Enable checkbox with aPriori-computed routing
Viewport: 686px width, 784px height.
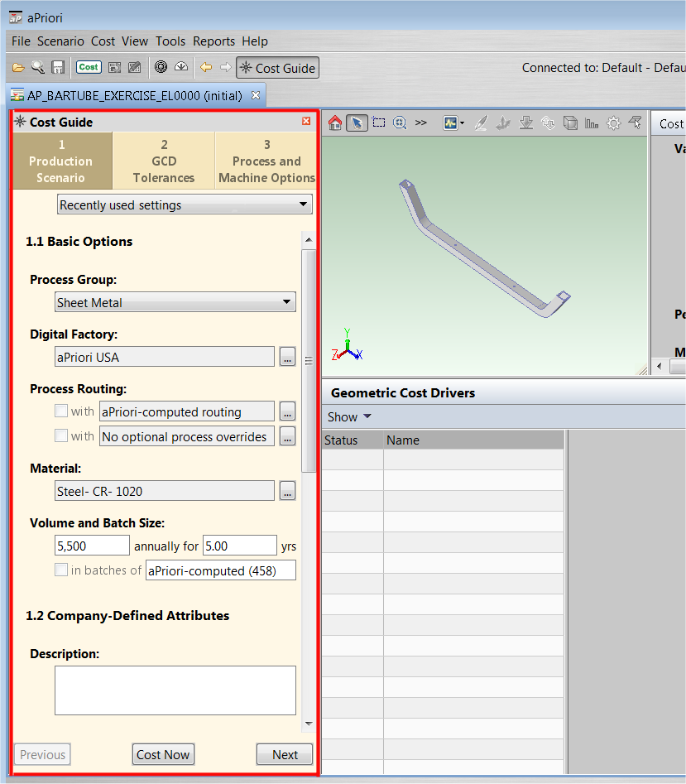point(61,411)
